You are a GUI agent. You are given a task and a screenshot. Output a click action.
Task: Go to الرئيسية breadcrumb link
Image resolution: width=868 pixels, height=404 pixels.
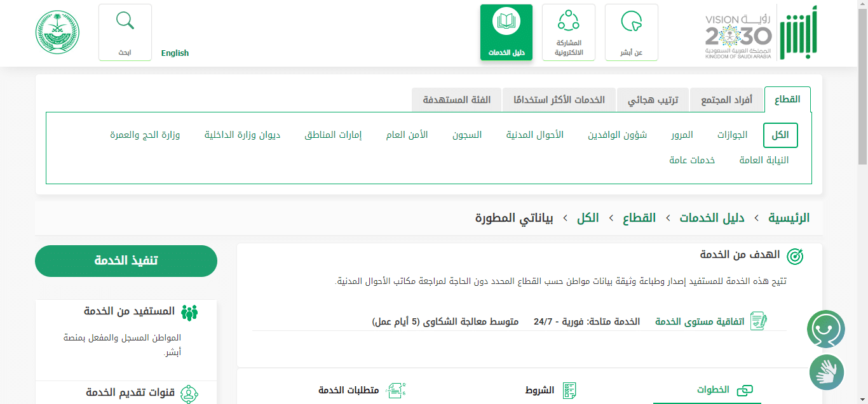pos(789,218)
